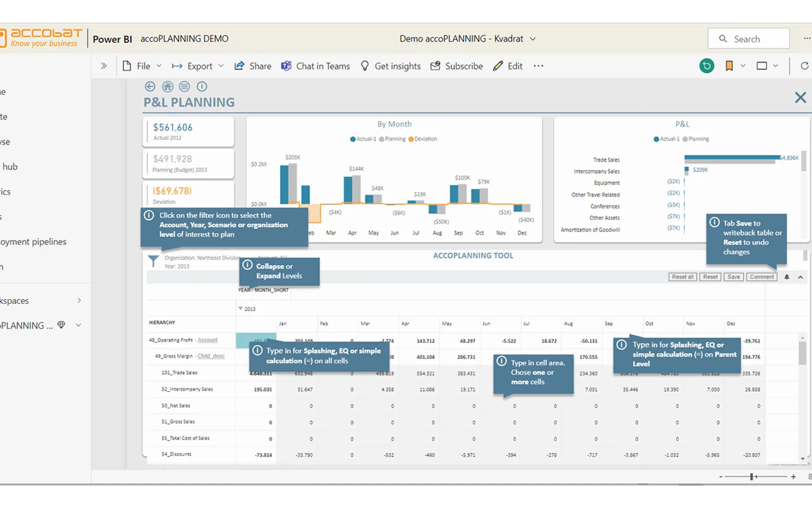Image resolution: width=812 pixels, height=508 pixels.
Task: Click the zoom out minus button
Action: tap(721, 477)
